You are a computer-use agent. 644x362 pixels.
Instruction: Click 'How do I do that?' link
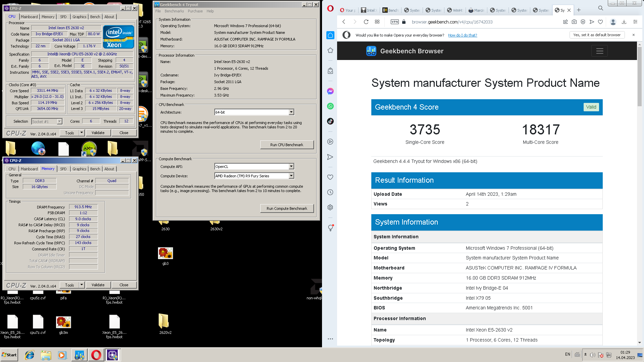tap(463, 35)
